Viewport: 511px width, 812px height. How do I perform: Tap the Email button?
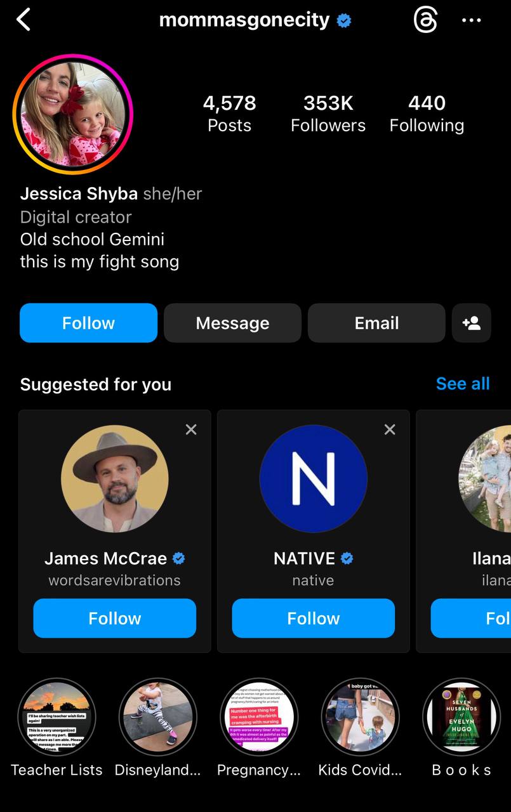(x=376, y=323)
